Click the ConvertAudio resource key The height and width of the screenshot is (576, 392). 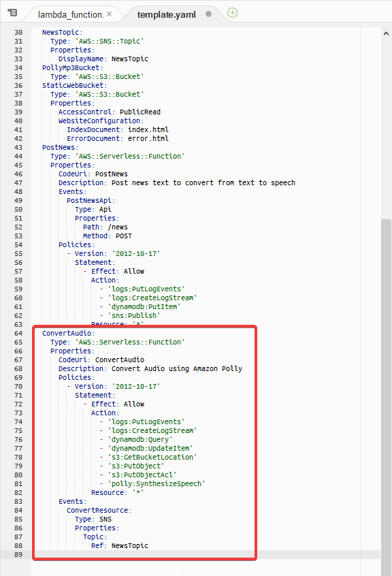[68, 333]
